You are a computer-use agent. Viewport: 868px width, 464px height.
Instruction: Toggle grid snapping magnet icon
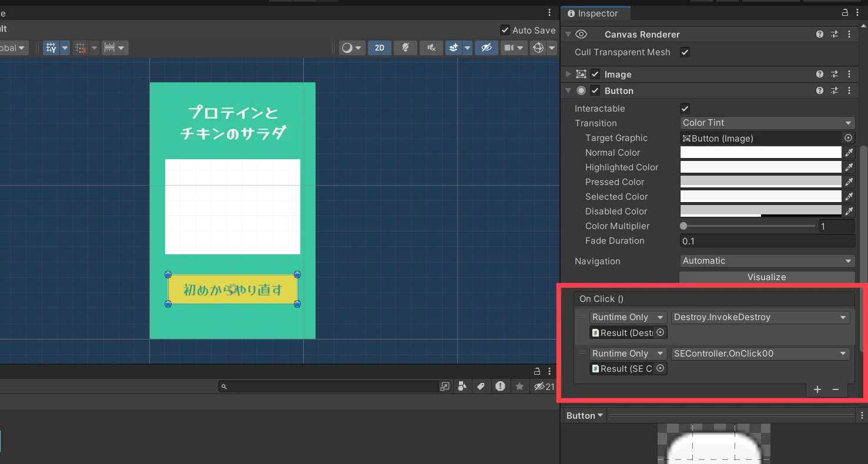81,48
